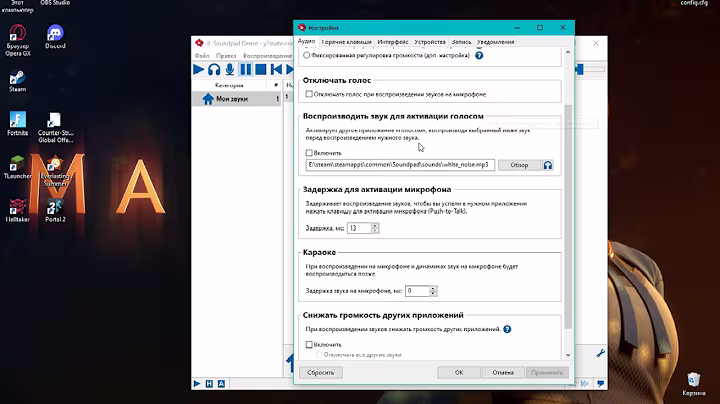Decrease microphone sound delay spinner
The height and width of the screenshot is (404, 720).
[x=433, y=293]
